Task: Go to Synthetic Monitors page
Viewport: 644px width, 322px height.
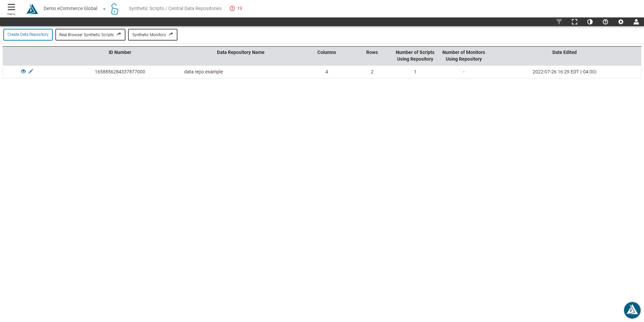Action: (152, 35)
